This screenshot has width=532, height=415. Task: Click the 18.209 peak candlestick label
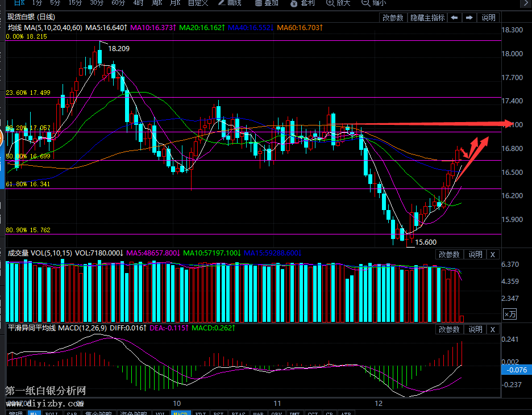tap(119, 49)
